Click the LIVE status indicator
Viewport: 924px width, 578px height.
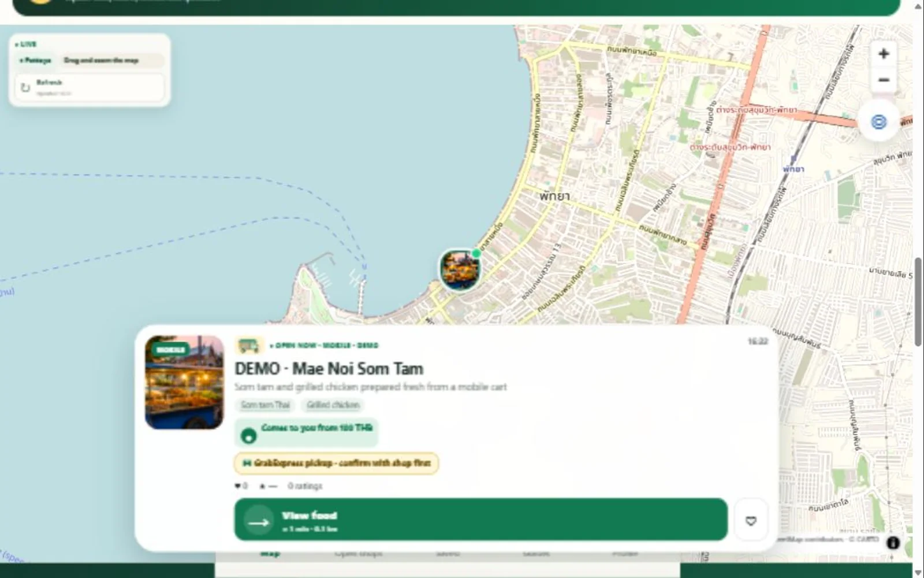click(x=25, y=44)
